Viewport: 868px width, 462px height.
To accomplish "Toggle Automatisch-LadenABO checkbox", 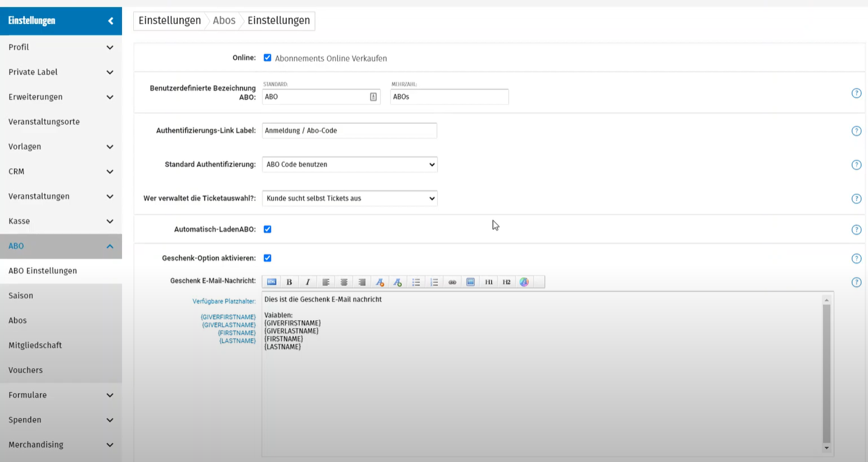I will pyautogui.click(x=267, y=229).
